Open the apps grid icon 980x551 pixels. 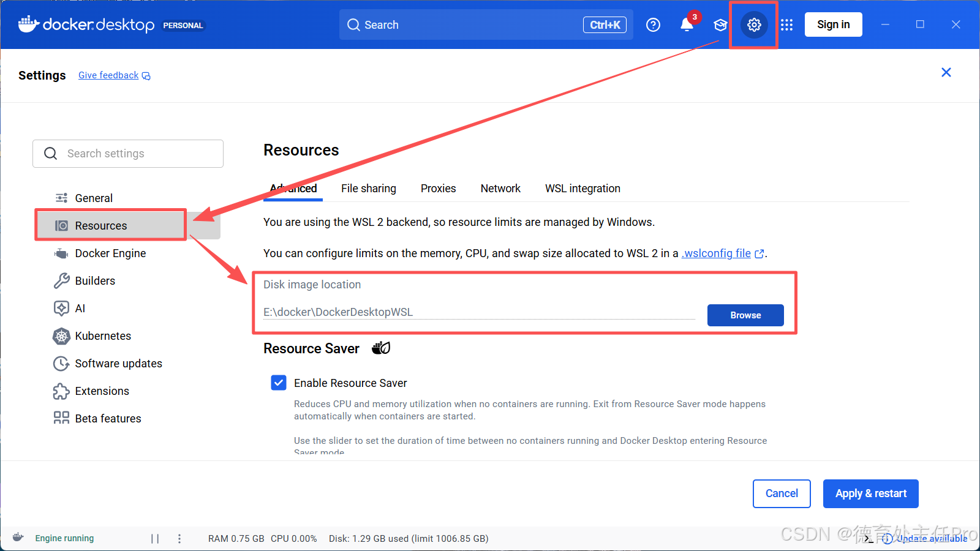pyautogui.click(x=787, y=24)
